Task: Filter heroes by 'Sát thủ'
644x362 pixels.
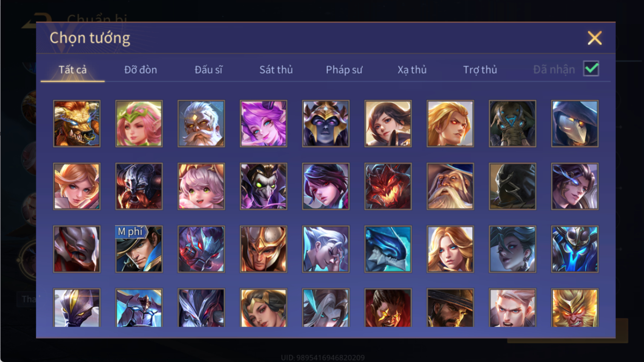Action: [x=276, y=70]
